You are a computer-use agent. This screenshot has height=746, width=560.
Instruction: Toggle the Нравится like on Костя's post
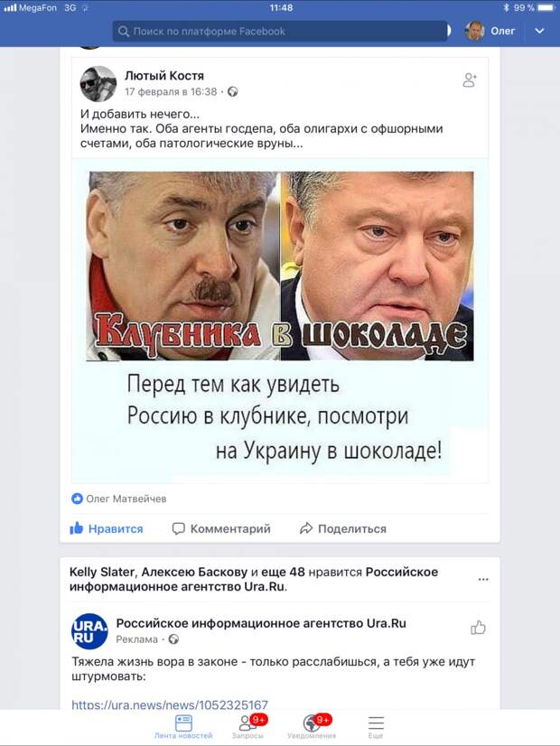tap(106, 528)
